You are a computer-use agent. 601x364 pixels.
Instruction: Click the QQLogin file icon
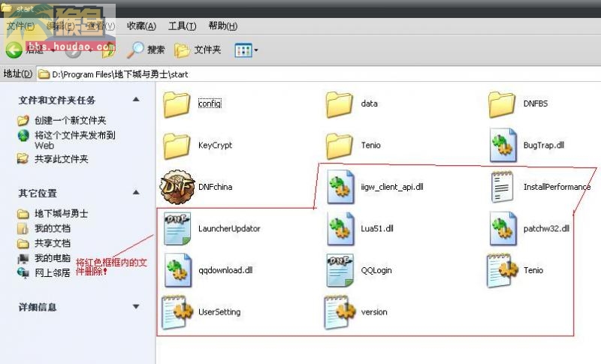(340, 270)
